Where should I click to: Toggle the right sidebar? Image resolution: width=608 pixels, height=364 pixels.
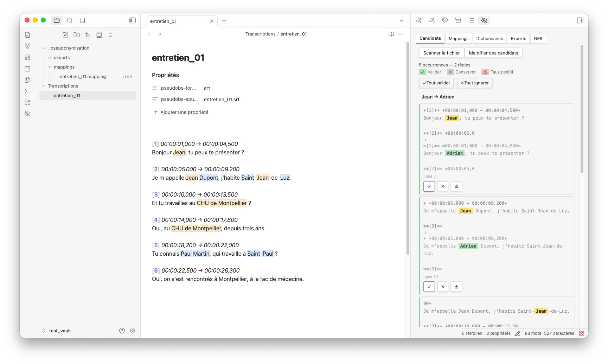tap(580, 20)
